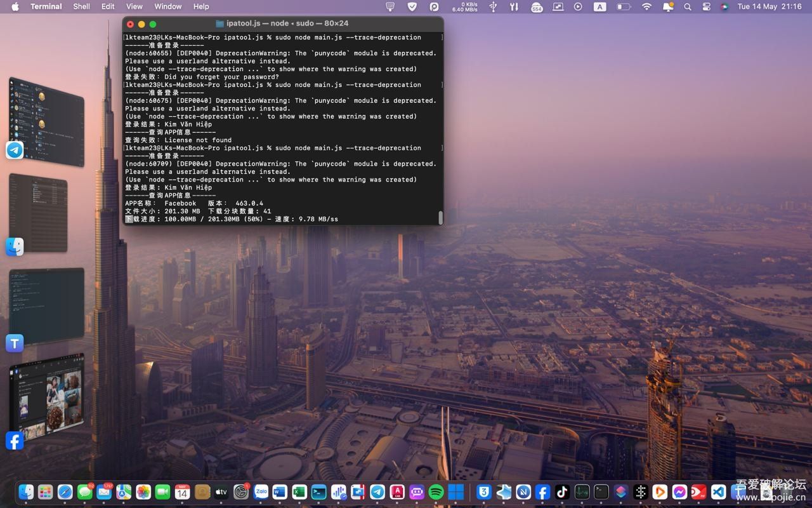Viewport: 812px width, 508px height.
Task: Open Contacts from the Dock
Action: [202, 491]
